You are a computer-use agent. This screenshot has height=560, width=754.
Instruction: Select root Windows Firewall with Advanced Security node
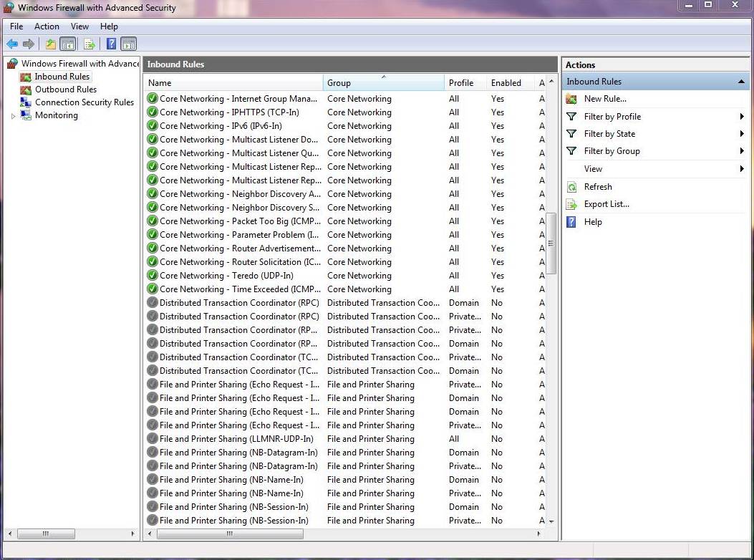pyautogui.click(x=79, y=64)
